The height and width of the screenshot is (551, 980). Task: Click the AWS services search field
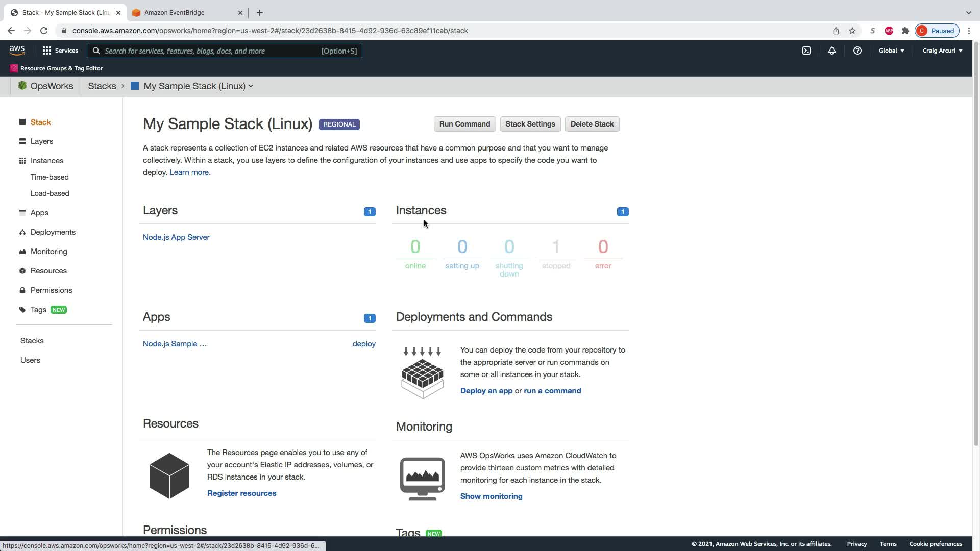(x=209, y=51)
